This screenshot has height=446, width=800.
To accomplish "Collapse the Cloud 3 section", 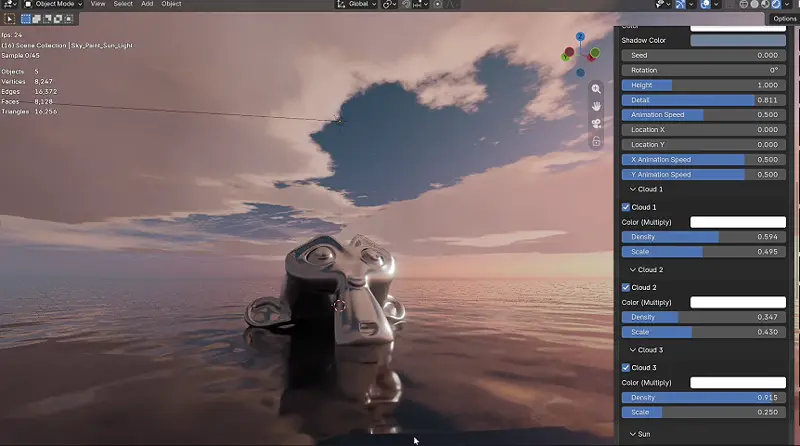I will coord(646,350).
